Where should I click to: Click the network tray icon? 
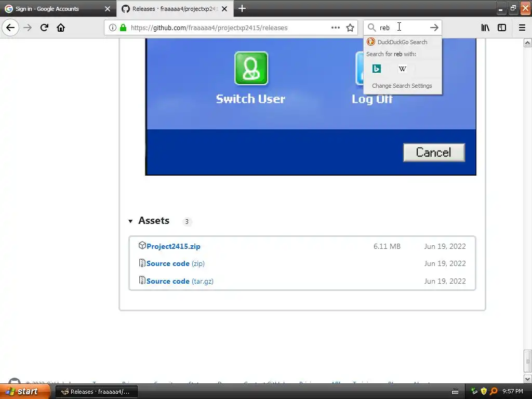tap(474, 391)
